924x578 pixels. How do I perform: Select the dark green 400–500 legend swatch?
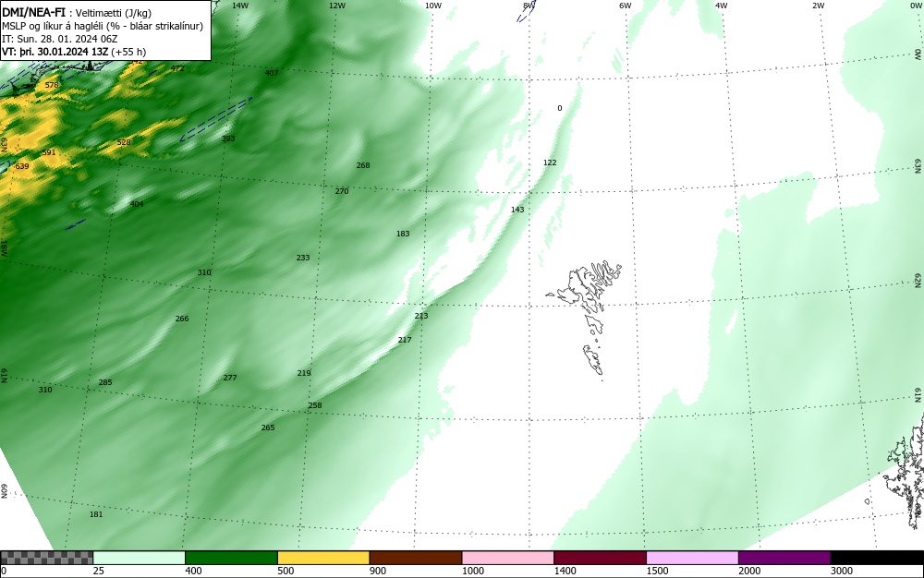pos(231,558)
